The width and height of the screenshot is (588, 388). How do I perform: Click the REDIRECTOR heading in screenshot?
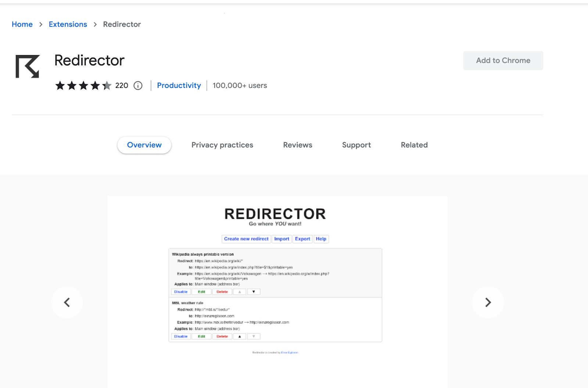click(x=275, y=214)
